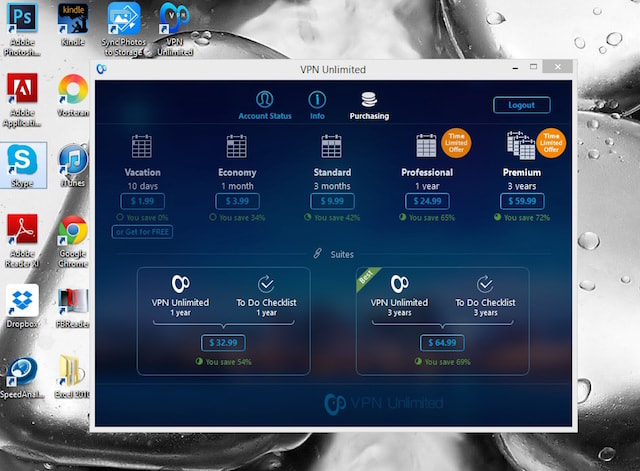The image size is (640, 471).
Task: Open the Google Chrome desktop shortcut
Action: (x=73, y=242)
